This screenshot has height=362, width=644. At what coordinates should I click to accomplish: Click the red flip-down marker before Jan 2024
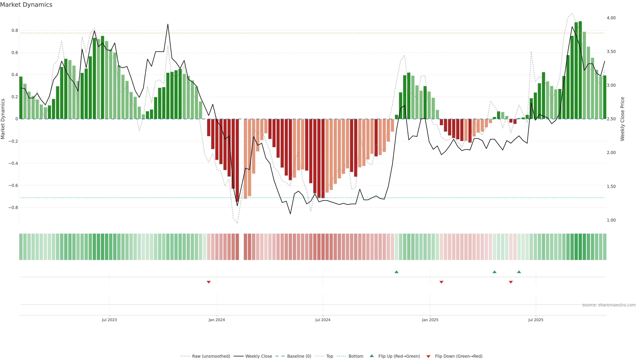pyautogui.click(x=208, y=282)
